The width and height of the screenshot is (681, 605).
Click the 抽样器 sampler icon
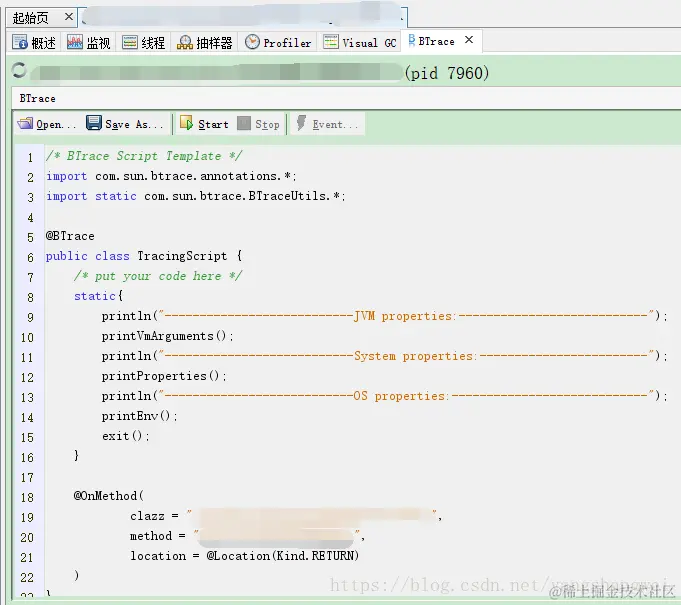185,42
